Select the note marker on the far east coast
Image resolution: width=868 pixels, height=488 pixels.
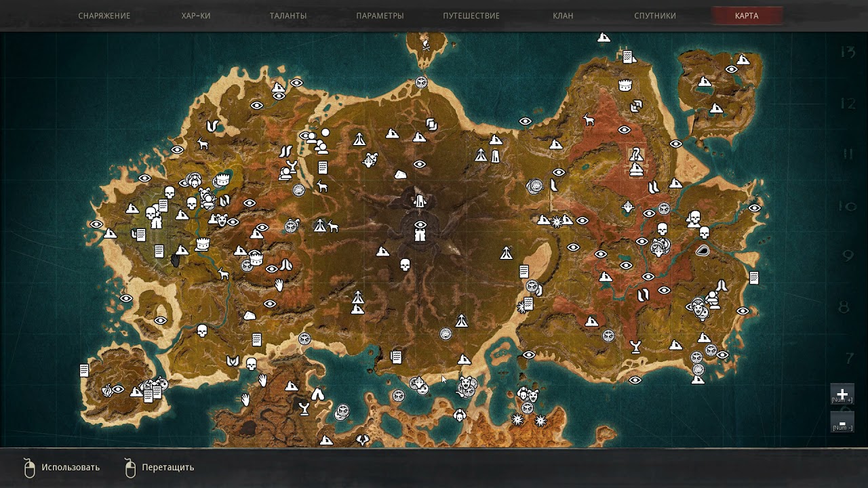pos(753,278)
